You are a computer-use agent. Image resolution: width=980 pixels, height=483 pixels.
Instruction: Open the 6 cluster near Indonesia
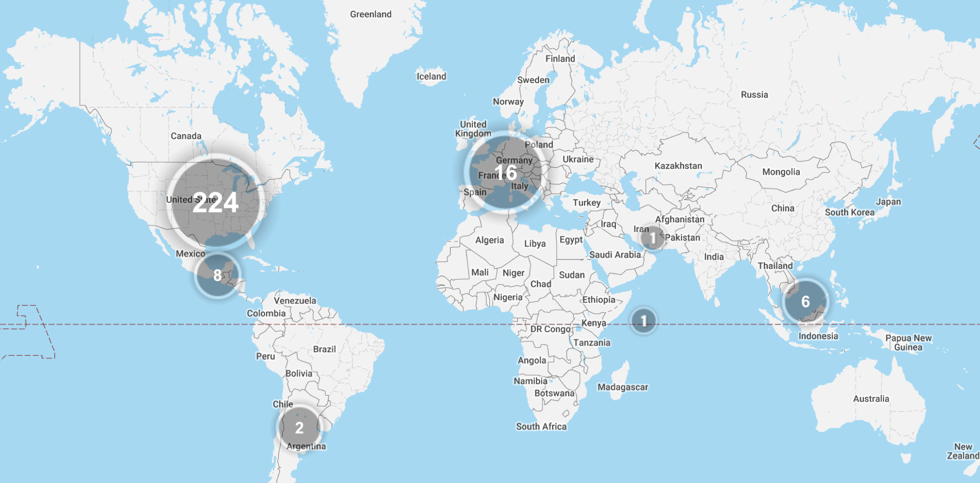pyautogui.click(x=806, y=301)
